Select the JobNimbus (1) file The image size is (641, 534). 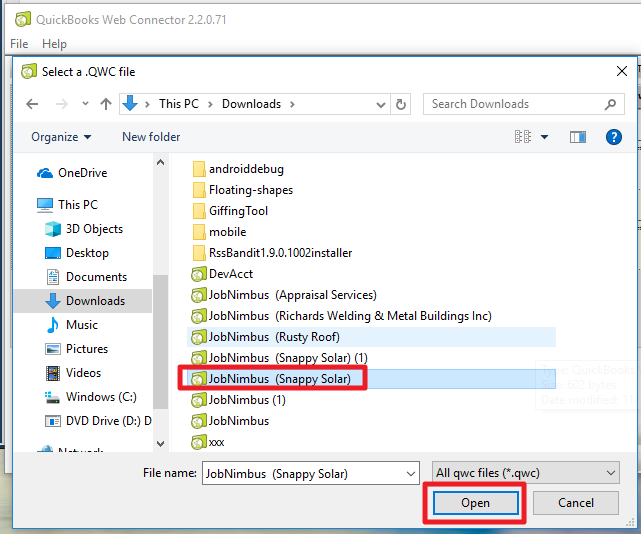238,400
